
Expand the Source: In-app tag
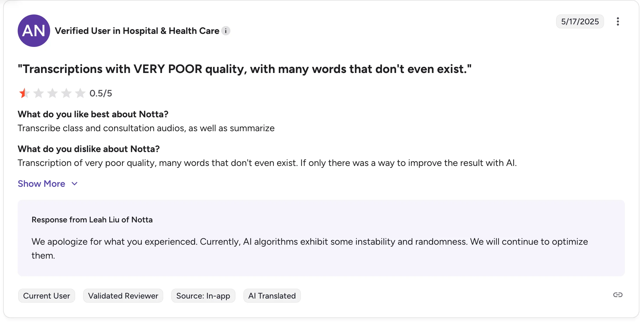pos(203,296)
